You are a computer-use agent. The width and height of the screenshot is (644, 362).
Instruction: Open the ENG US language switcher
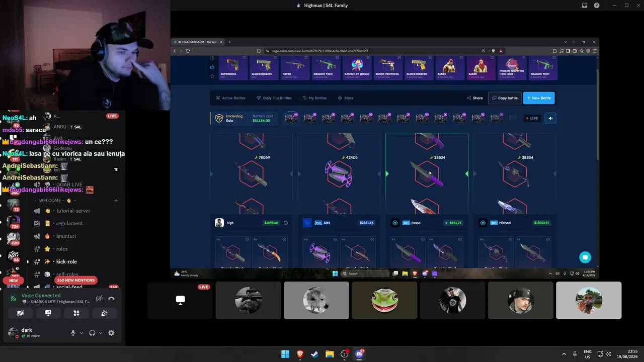pyautogui.click(x=588, y=354)
